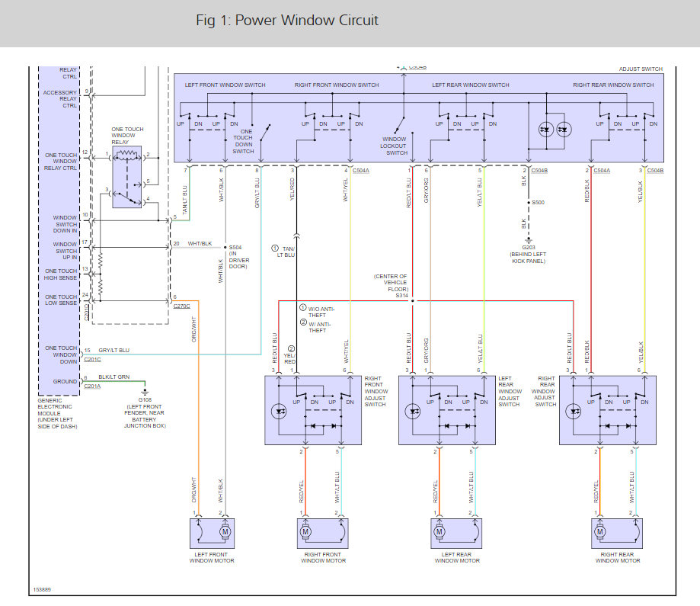Click the 'ONE TOUCH WINDOW DOWN' pin label
Image resolution: width=700 pixels, height=606 pixels.
(61, 354)
